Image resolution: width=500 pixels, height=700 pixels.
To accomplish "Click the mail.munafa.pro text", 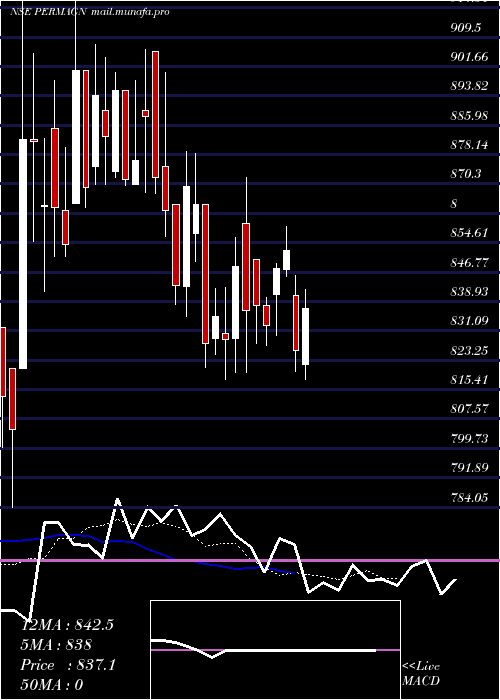I will pyautogui.click(x=130, y=12).
